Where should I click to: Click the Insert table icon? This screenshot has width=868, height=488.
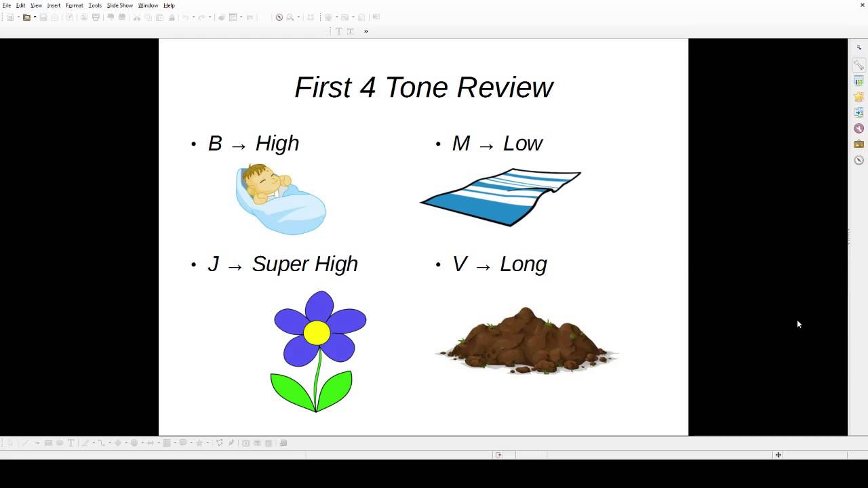[x=233, y=17]
